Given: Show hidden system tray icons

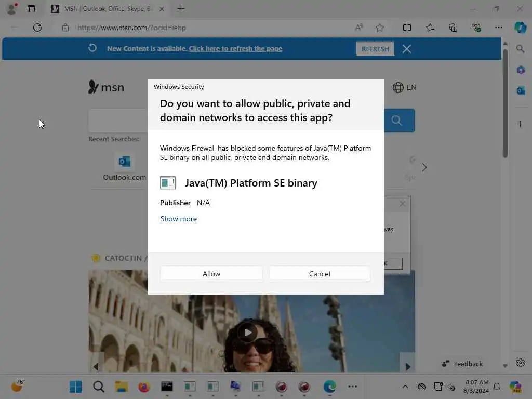Looking at the screenshot, I should click(405, 387).
